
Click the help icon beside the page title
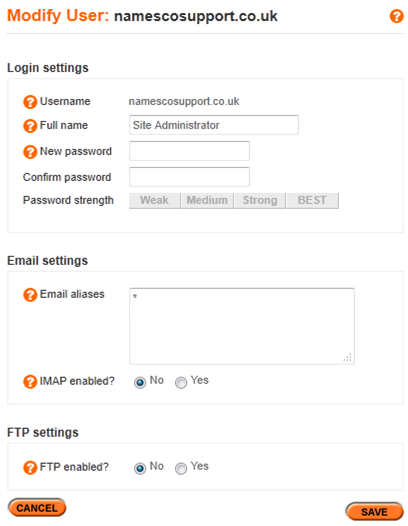click(396, 16)
